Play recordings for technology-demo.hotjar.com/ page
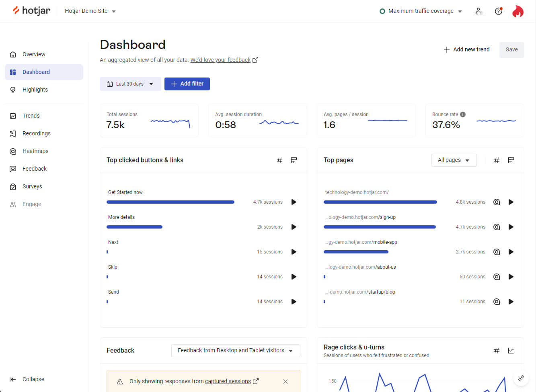Screen dimensions: 536x392 [x=511, y=202]
